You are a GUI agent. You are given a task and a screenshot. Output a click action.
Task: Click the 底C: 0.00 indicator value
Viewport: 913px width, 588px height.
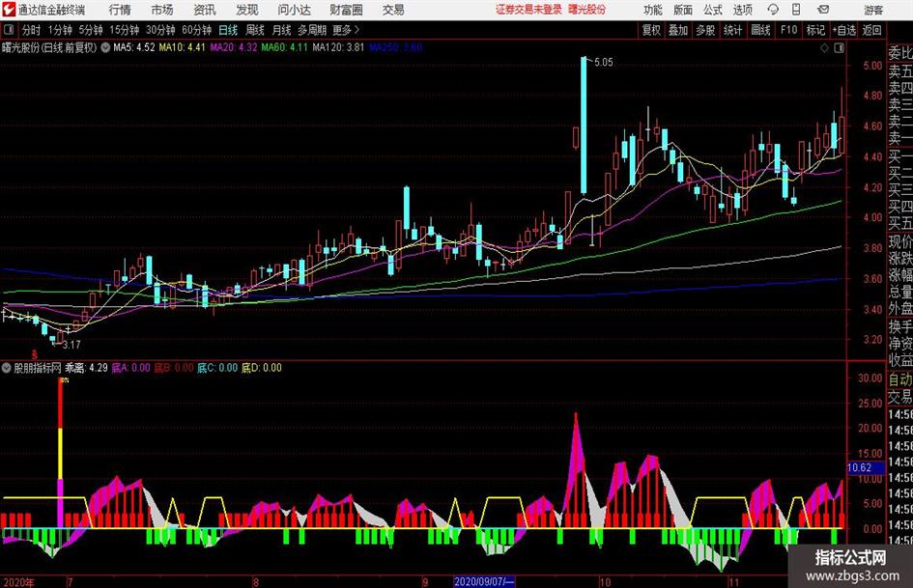coord(217,368)
